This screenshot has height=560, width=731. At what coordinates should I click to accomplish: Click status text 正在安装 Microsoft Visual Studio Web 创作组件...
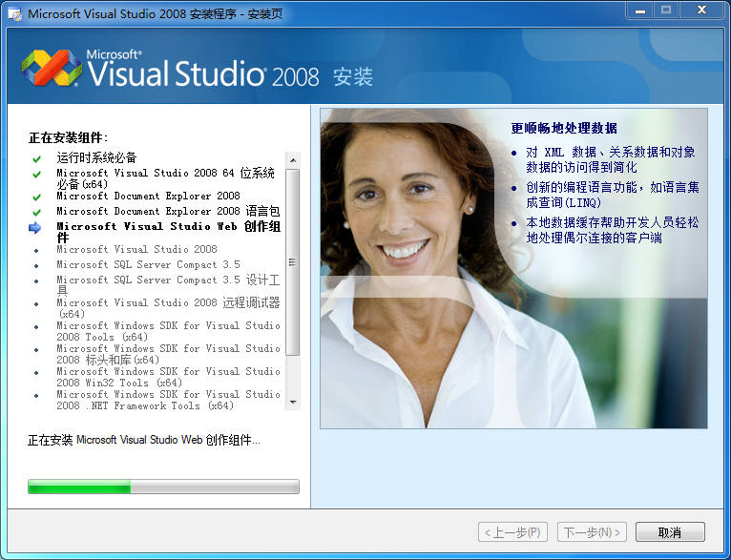point(143,440)
